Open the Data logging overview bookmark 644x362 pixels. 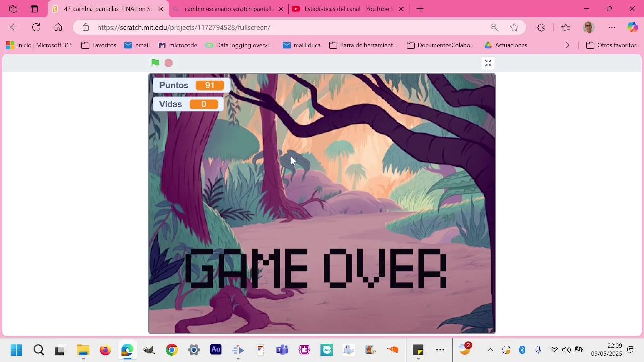(239, 45)
